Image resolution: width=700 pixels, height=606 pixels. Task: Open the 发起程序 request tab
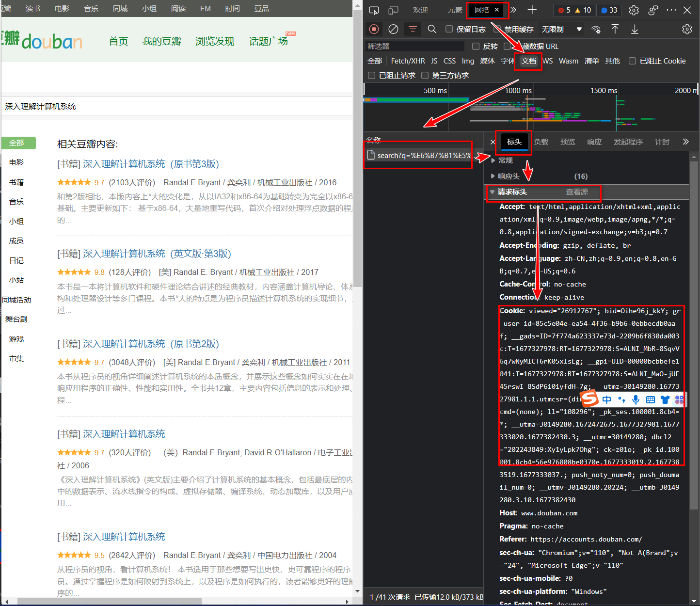pos(628,142)
